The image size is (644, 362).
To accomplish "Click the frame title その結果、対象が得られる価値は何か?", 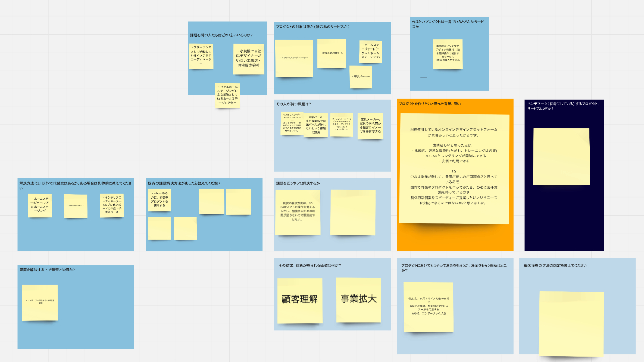I will tap(310, 265).
